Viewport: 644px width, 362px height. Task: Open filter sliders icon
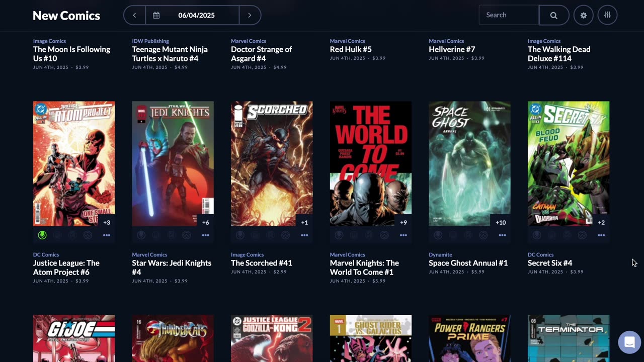(607, 15)
